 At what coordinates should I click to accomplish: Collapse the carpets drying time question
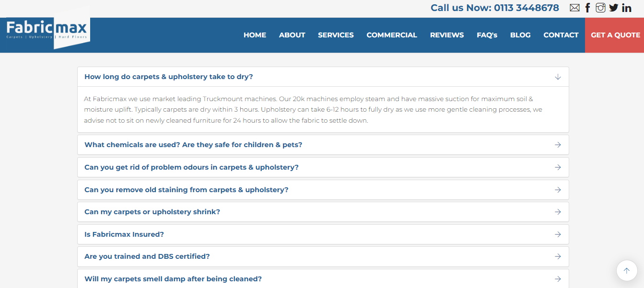click(323, 77)
